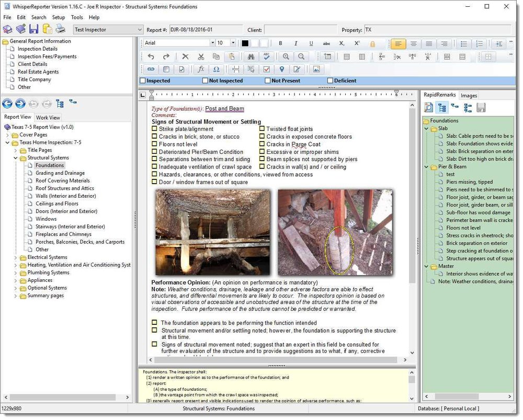
Task: Tick foundation performing function intended checkbox
Action: pos(154,323)
